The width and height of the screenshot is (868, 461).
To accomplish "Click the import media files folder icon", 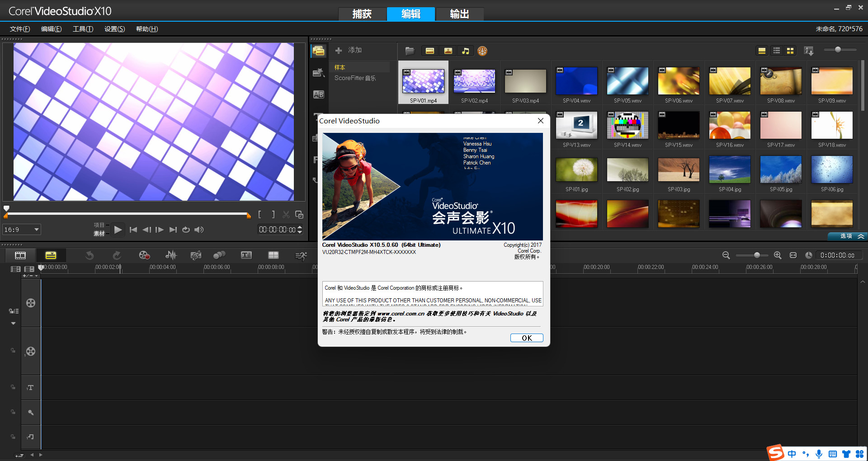I will (410, 51).
